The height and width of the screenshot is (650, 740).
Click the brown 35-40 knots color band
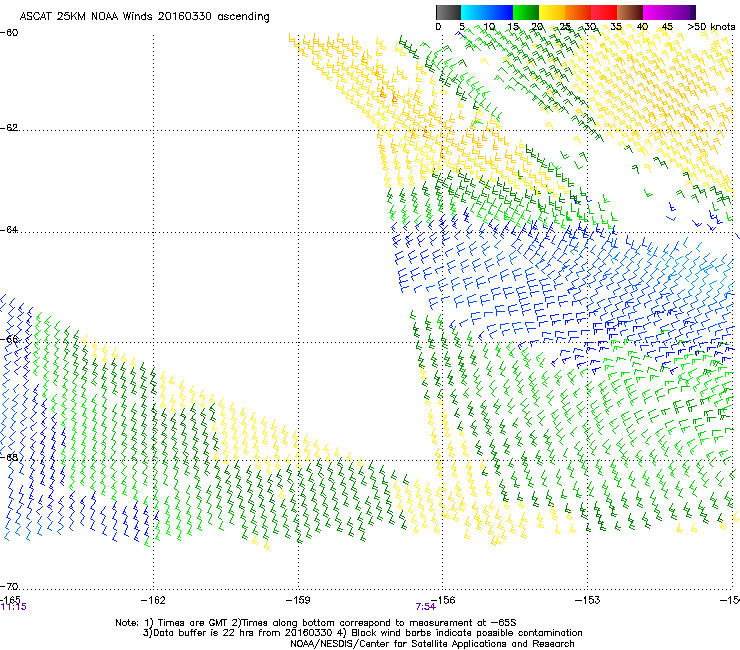630,12
